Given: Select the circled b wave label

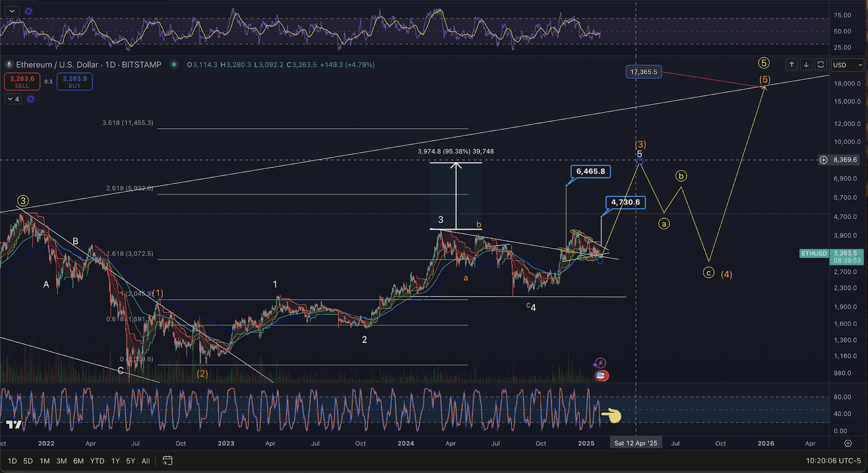Looking at the screenshot, I should click(681, 176).
